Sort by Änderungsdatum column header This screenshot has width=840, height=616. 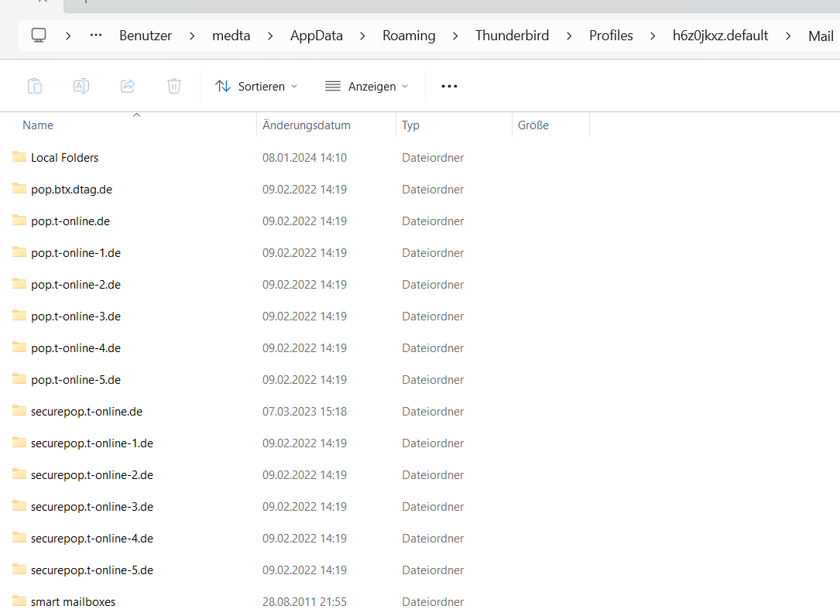307,125
